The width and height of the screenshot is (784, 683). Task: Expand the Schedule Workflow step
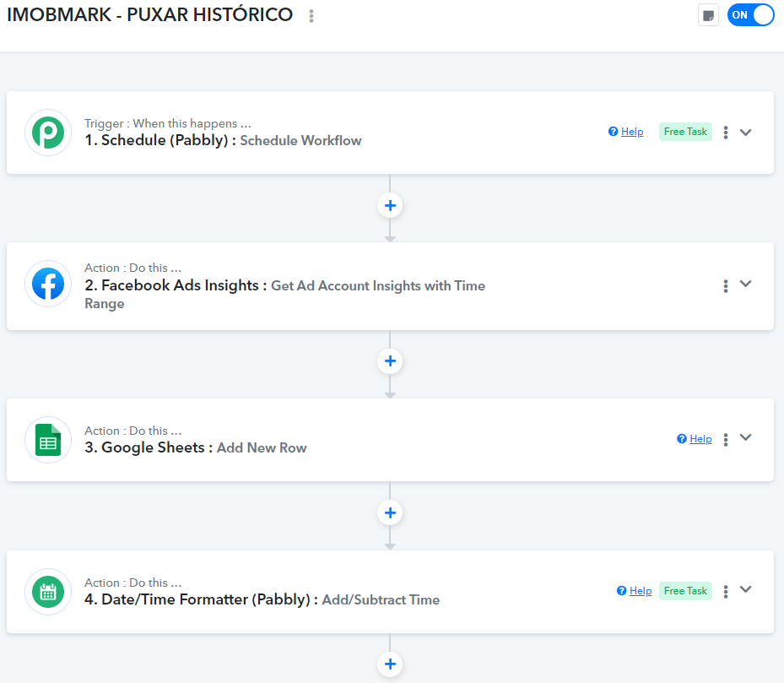745,132
